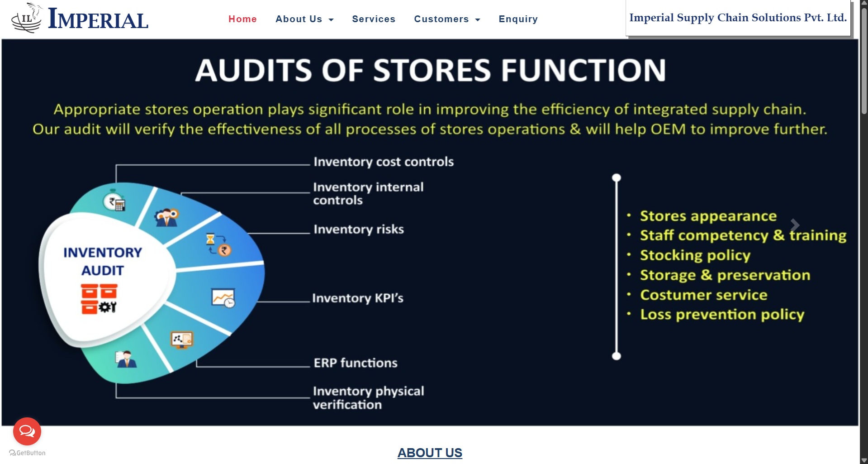The width and height of the screenshot is (868, 464).
Task: Click Imperial Supply Chain Solutions Pvt. Ltd. banner
Action: tap(738, 18)
